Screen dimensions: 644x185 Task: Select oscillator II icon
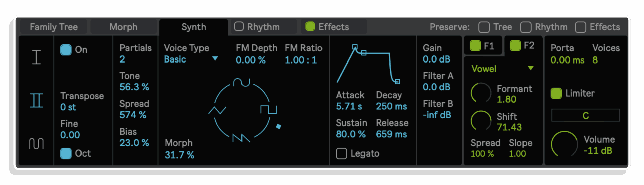pos(36,100)
